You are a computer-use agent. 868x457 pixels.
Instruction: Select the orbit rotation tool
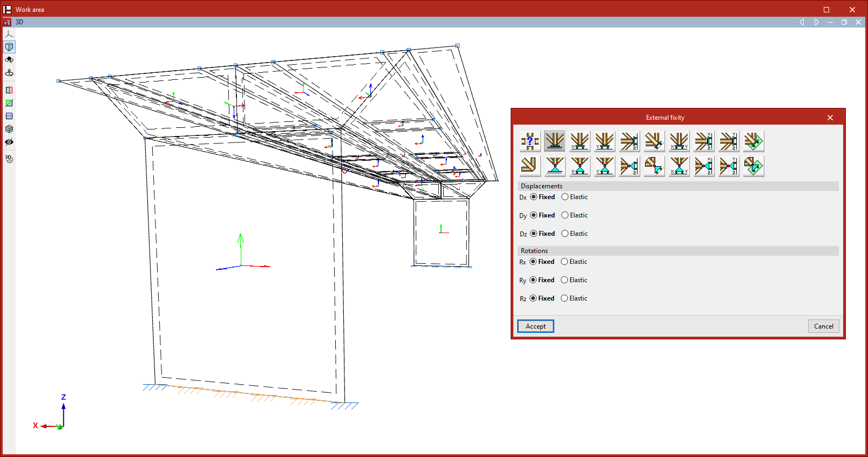pyautogui.click(x=9, y=60)
